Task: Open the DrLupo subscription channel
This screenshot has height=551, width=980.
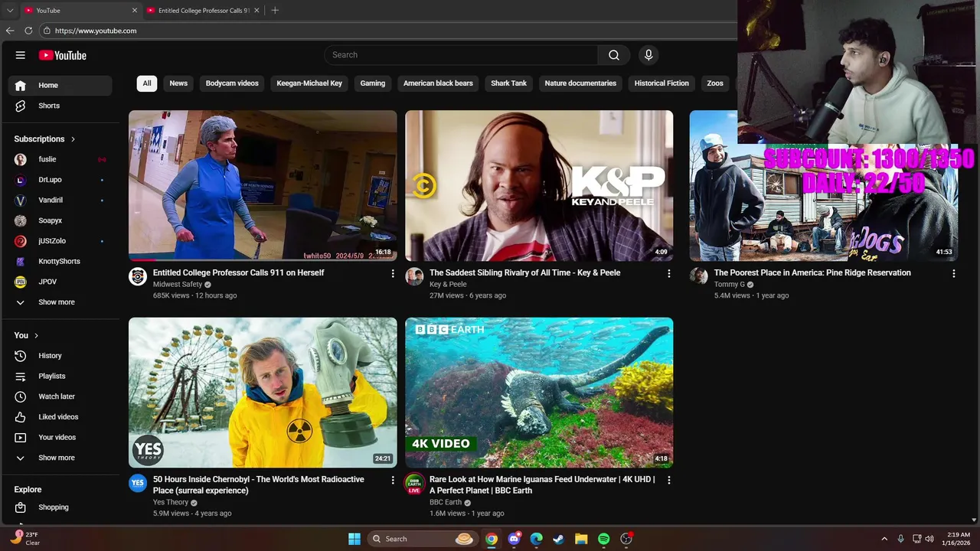Action: click(60, 180)
